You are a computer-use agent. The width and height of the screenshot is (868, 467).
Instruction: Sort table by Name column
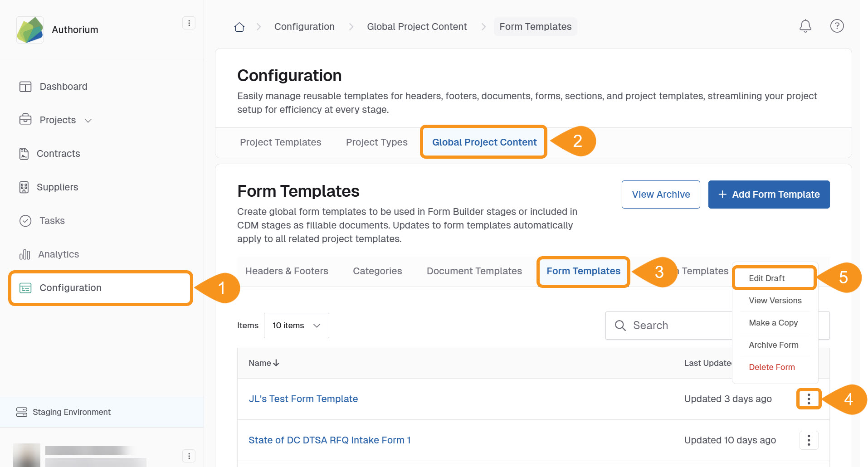(263, 363)
